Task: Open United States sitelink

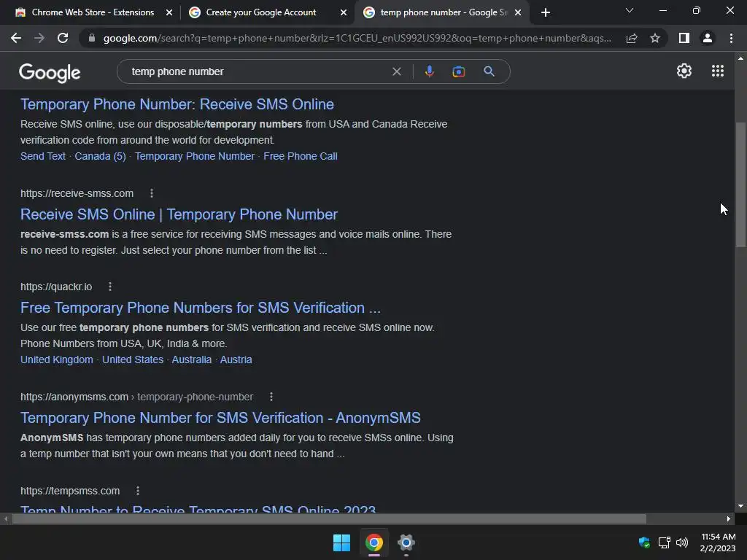Action: (133, 359)
